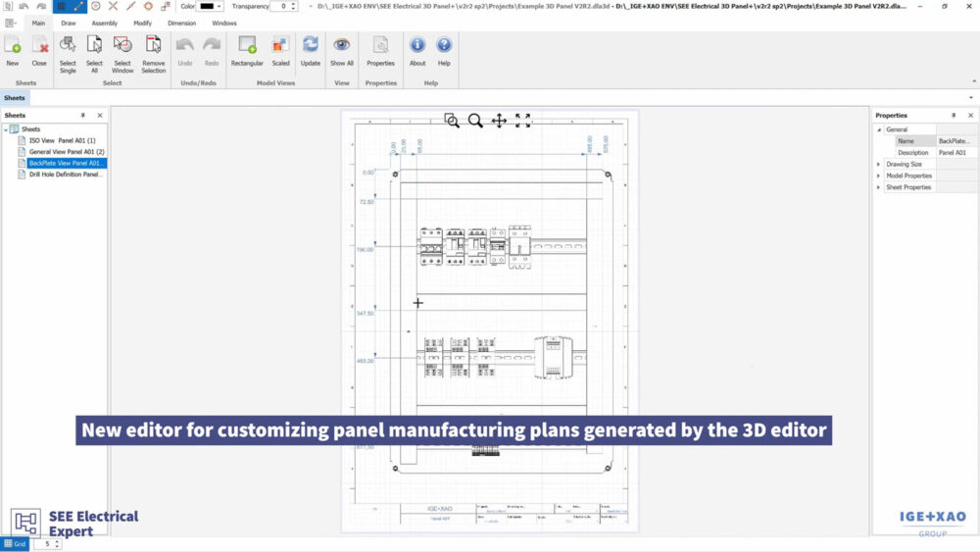Edit the Name property value BackPlate
980x552 pixels.
(955, 141)
